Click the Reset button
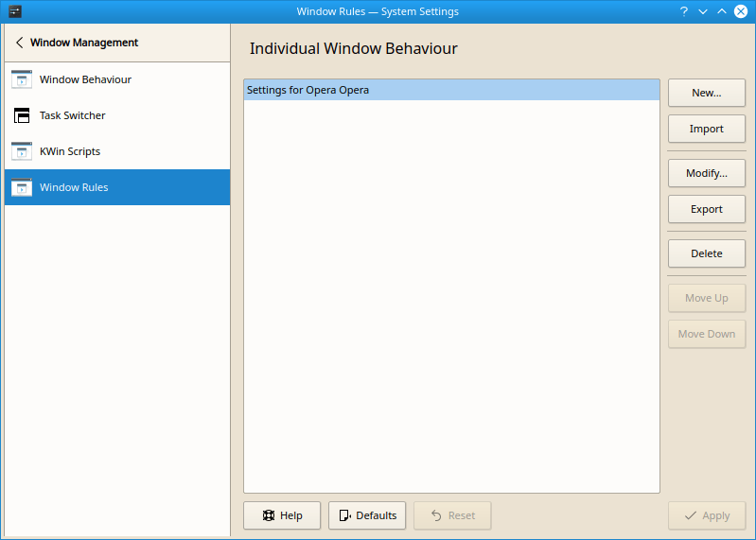The height and width of the screenshot is (540, 756). tap(452, 515)
